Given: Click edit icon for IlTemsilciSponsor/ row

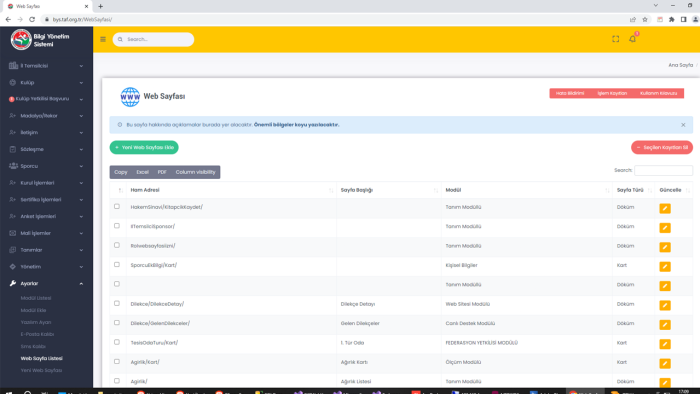Looking at the screenshot, I should point(665,228).
